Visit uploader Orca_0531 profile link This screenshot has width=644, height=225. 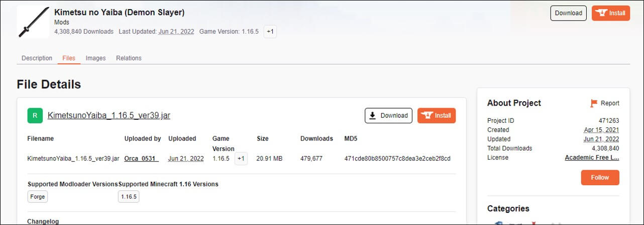tap(141, 159)
